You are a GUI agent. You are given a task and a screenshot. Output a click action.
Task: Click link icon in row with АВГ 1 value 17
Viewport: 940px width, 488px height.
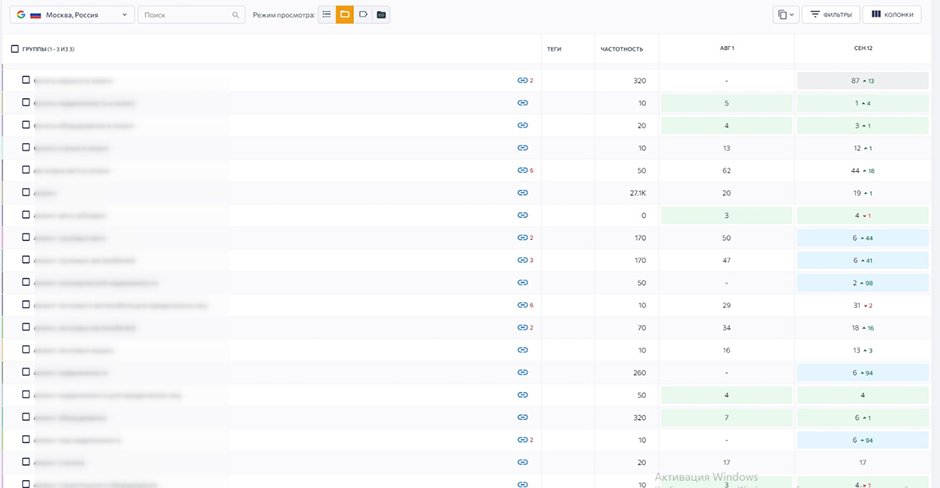523,462
